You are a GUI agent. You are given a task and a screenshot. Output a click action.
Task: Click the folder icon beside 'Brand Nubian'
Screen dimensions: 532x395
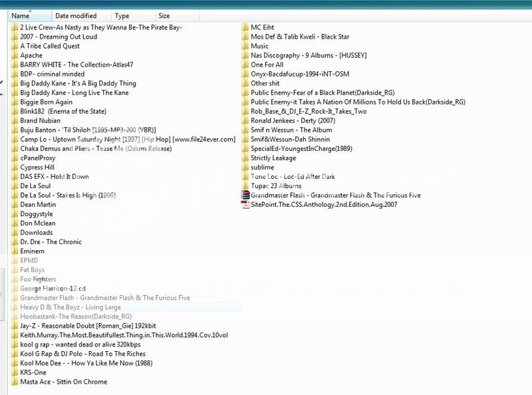(14, 120)
